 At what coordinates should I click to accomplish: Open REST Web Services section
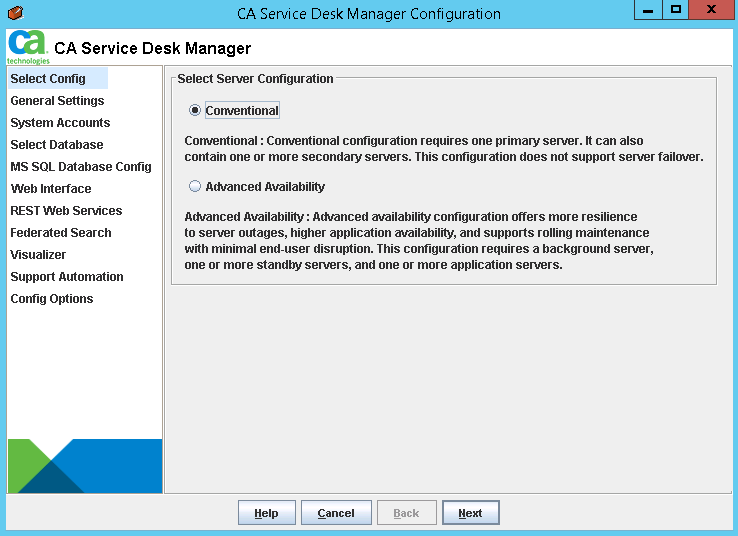click(x=66, y=211)
